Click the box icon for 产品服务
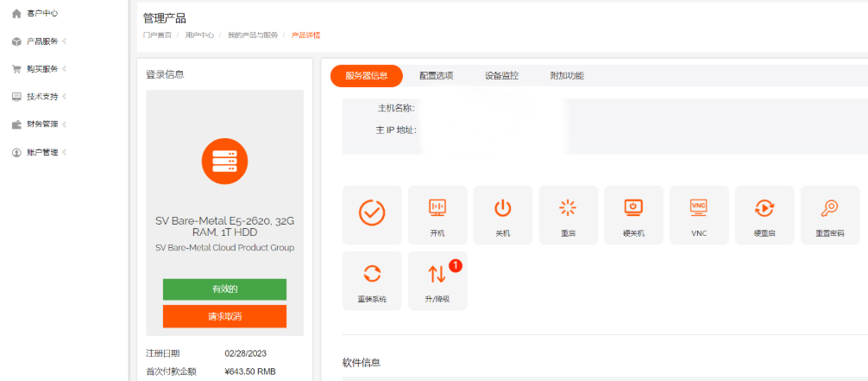The width and height of the screenshot is (868, 381). coord(16,41)
